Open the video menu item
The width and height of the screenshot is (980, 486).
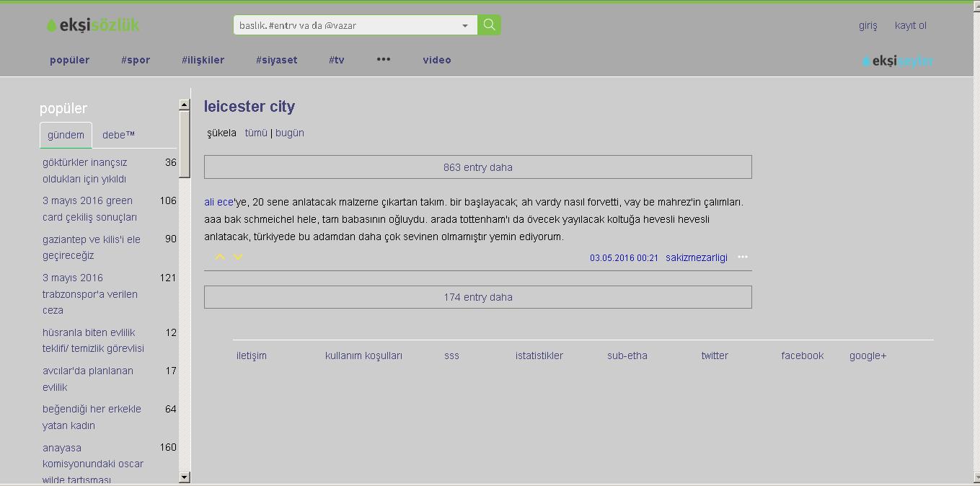point(437,60)
